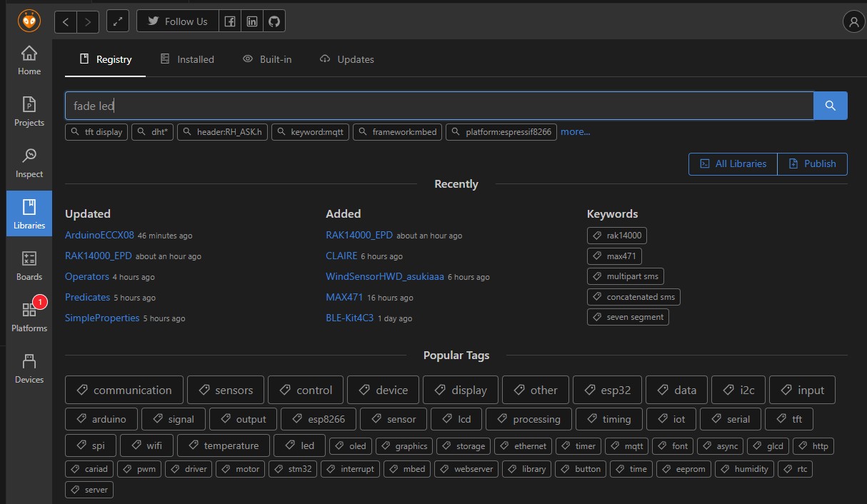The image size is (867, 504).
Task: Click the blue search magnifier button
Action: pos(831,106)
